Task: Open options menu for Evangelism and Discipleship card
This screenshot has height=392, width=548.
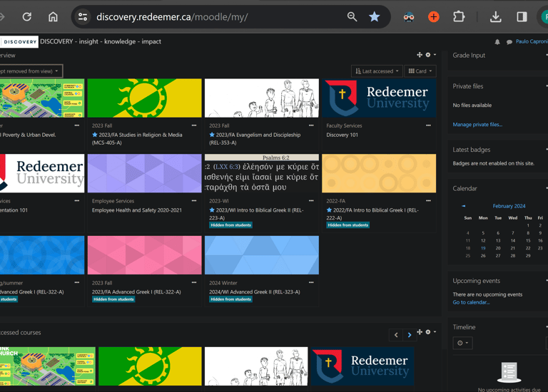Action: coord(311,125)
